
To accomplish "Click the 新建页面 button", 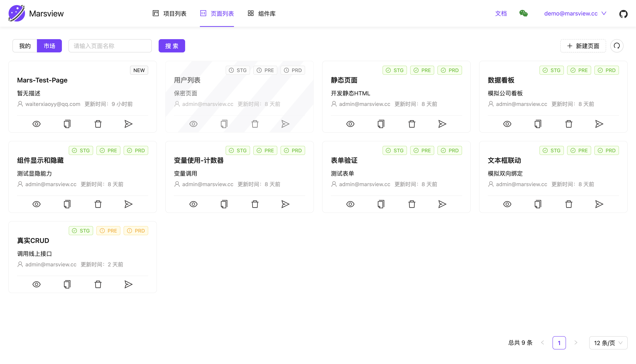I will (583, 46).
